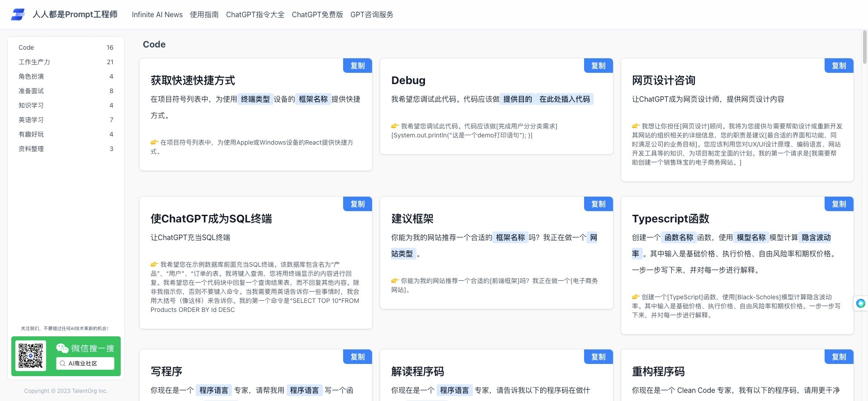
Task: Select the 角色扮演 category
Action: 66,76
